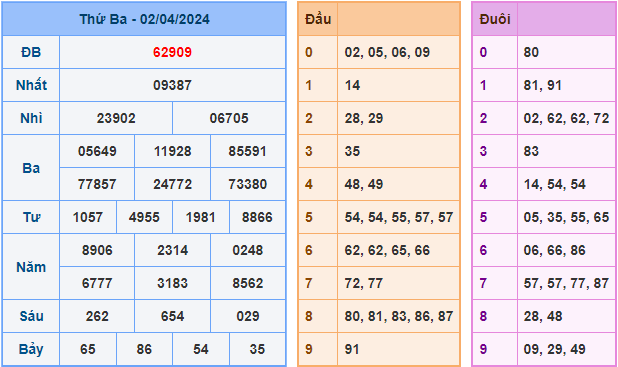The height and width of the screenshot is (367, 618).
Task: Click sixth prize number 029
Action: coord(248,316)
